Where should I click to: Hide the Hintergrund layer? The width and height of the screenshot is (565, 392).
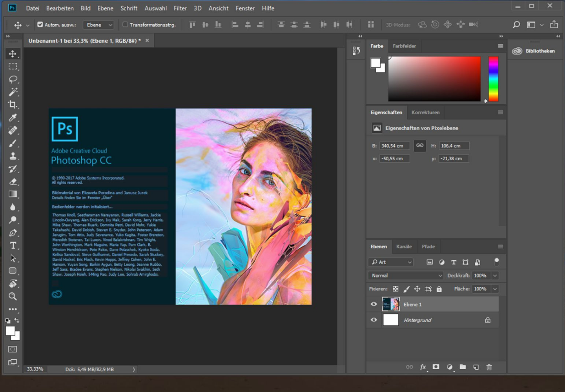374,320
